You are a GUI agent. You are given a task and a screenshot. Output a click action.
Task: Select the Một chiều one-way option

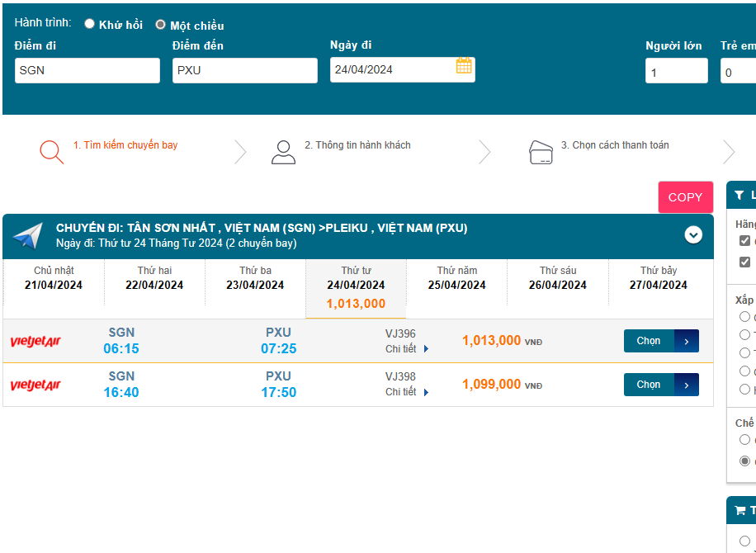coord(161,25)
